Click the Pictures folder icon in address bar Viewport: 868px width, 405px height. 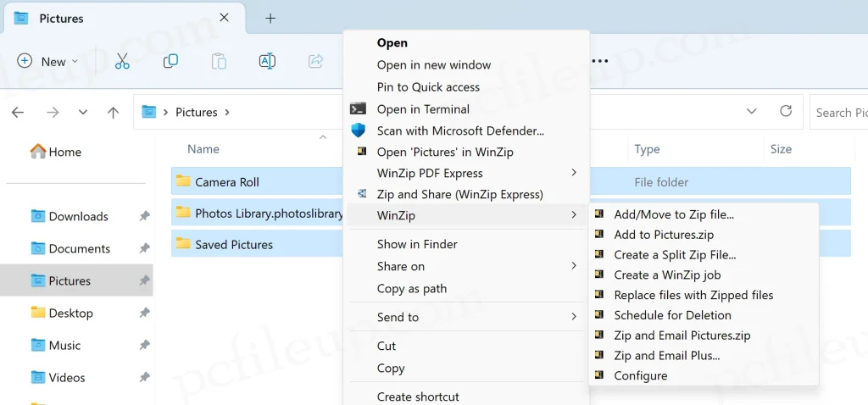[x=148, y=112]
